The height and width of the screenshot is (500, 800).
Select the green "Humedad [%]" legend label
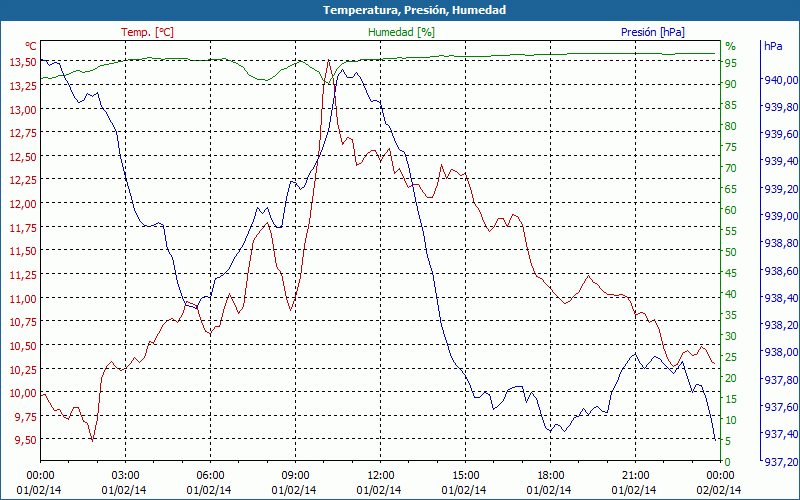[402, 32]
